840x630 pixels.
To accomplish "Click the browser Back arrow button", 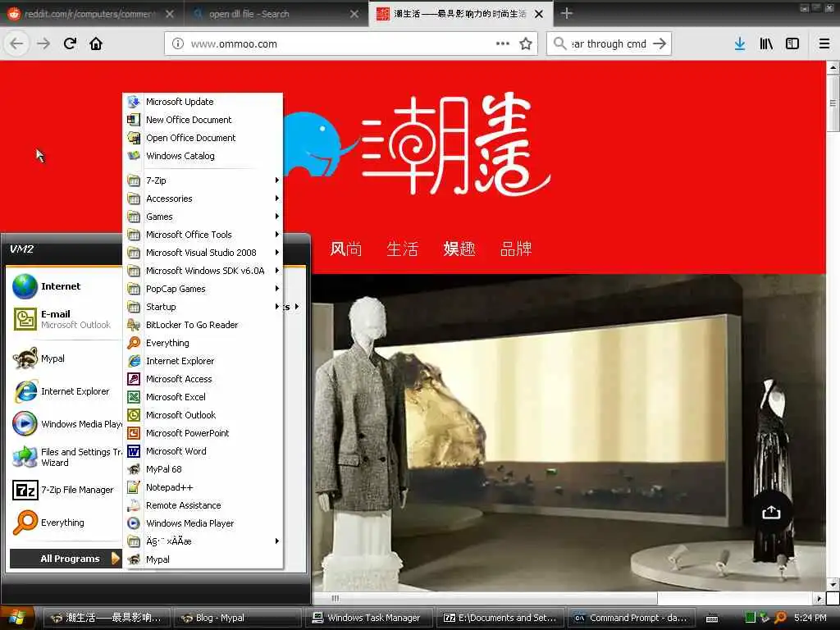I will click(x=16, y=43).
